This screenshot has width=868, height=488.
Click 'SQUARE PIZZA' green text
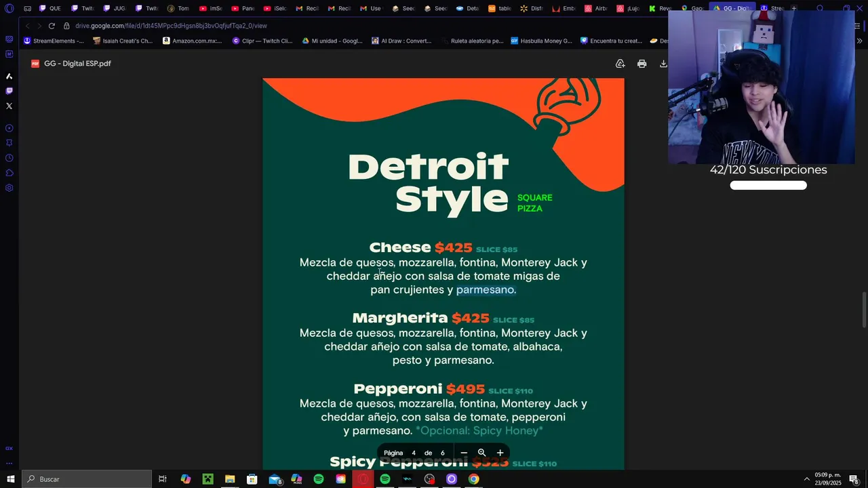point(535,203)
